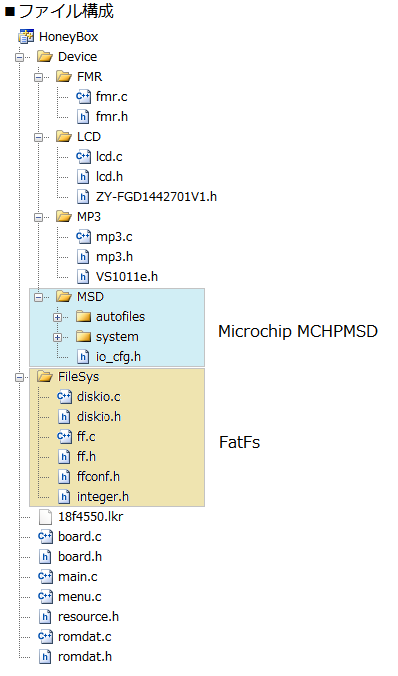Click the lcd.h header file icon
398x676 pixels.
(83, 177)
